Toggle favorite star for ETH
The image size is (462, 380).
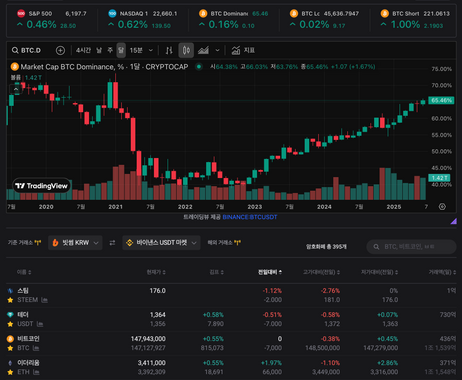[x=10, y=372]
